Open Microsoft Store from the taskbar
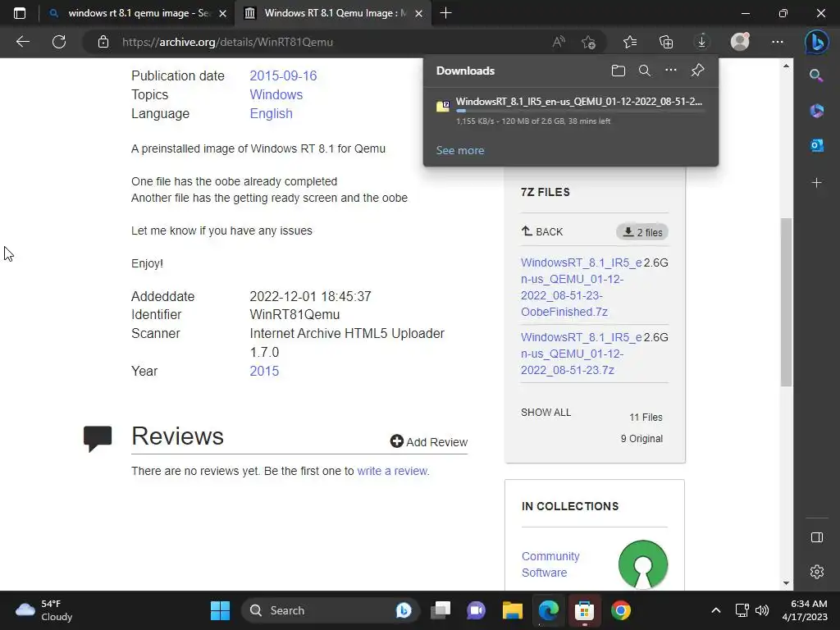 (584, 610)
